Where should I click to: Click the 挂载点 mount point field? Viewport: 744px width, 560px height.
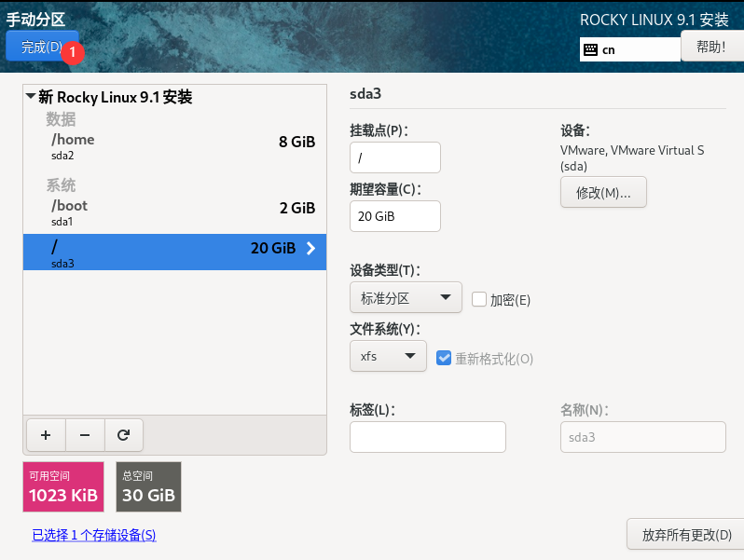[394, 157]
